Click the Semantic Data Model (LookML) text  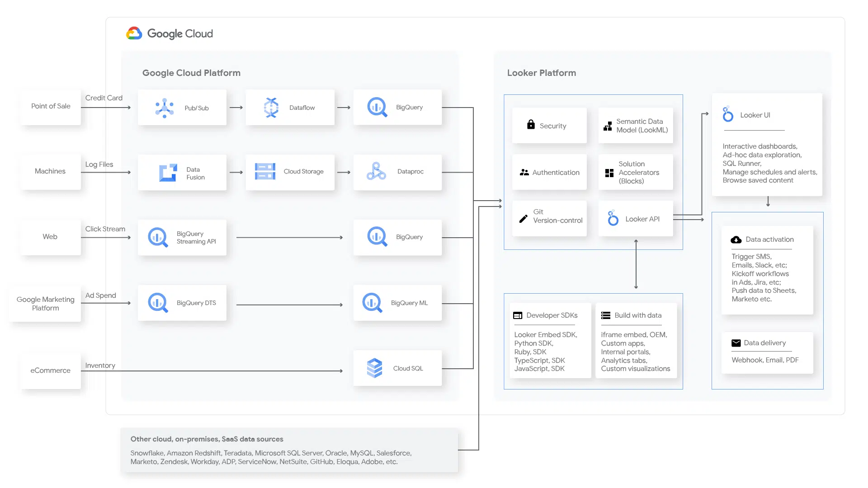coord(642,126)
